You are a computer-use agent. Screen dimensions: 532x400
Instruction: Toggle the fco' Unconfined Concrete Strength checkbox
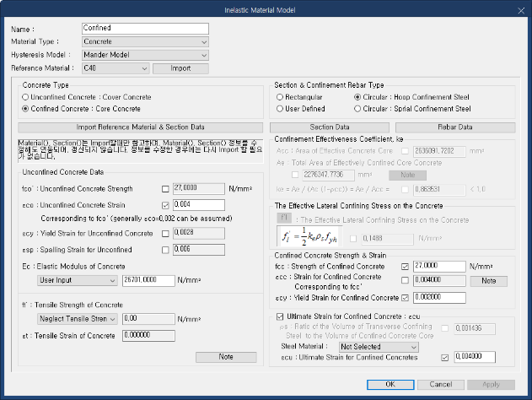tap(165, 189)
